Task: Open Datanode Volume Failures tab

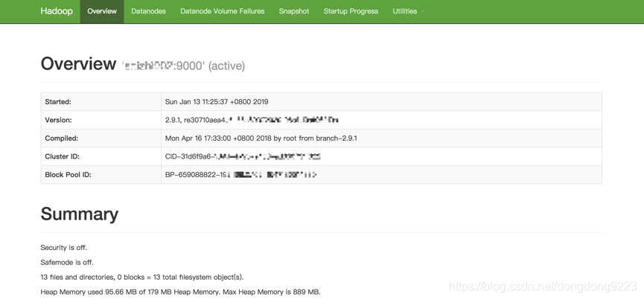Action: tap(222, 11)
